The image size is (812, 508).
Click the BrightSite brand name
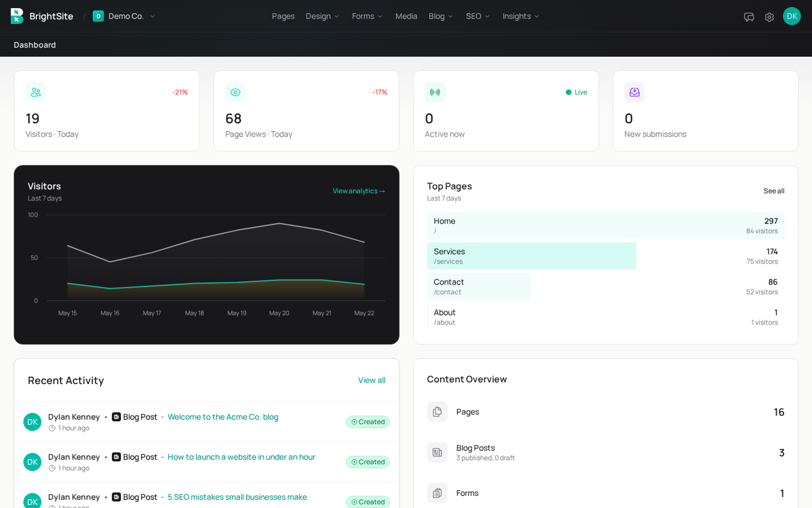click(51, 16)
